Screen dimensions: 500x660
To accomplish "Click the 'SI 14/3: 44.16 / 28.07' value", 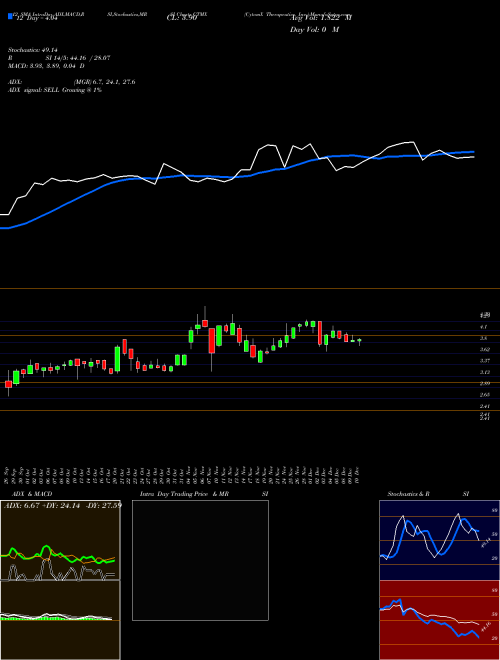I will tap(78, 58).
